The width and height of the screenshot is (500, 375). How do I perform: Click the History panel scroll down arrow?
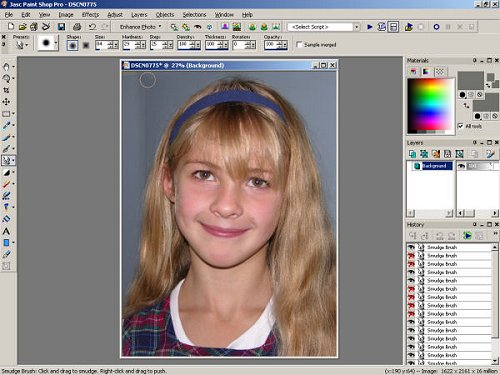coord(495,361)
